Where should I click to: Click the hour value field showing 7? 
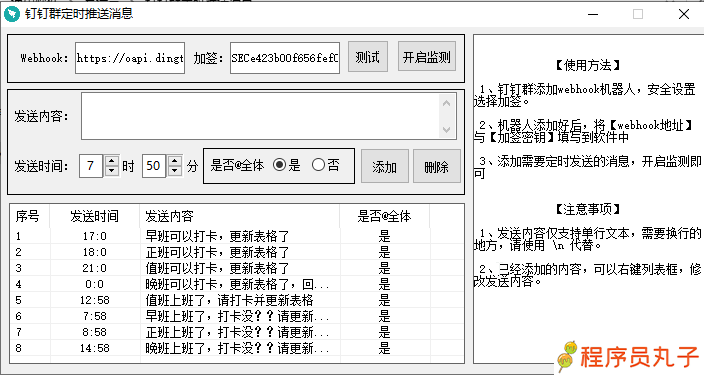click(91, 166)
